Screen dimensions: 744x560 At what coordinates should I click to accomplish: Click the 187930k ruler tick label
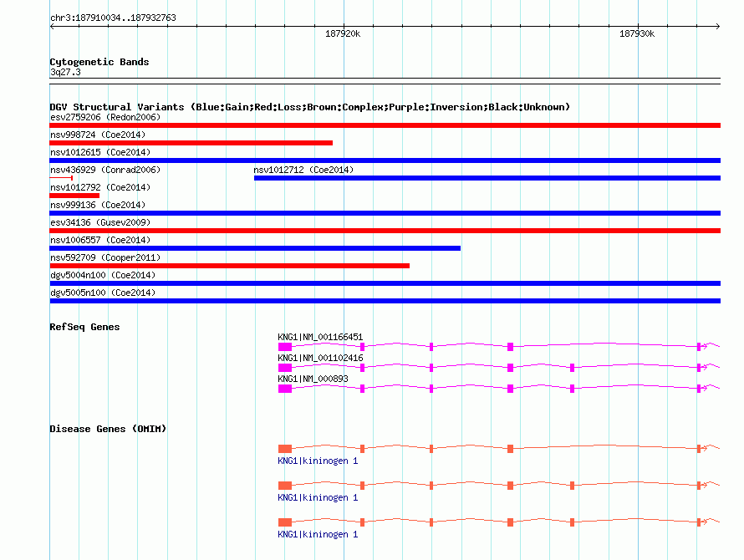[x=637, y=33]
